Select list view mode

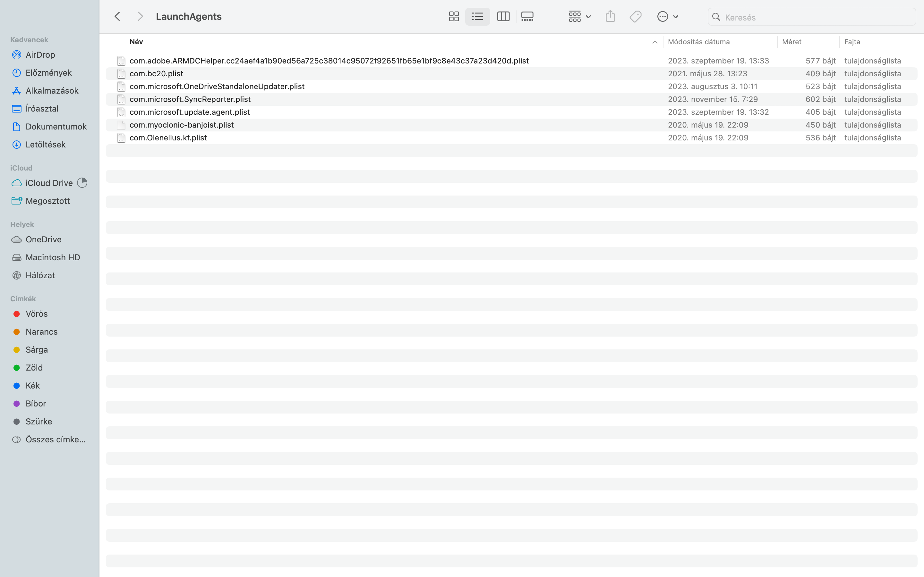477,16
